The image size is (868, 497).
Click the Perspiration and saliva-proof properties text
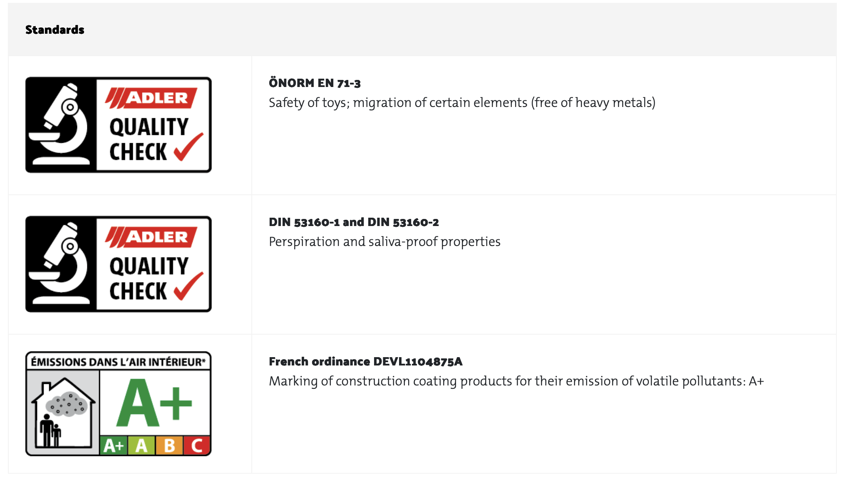click(384, 242)
